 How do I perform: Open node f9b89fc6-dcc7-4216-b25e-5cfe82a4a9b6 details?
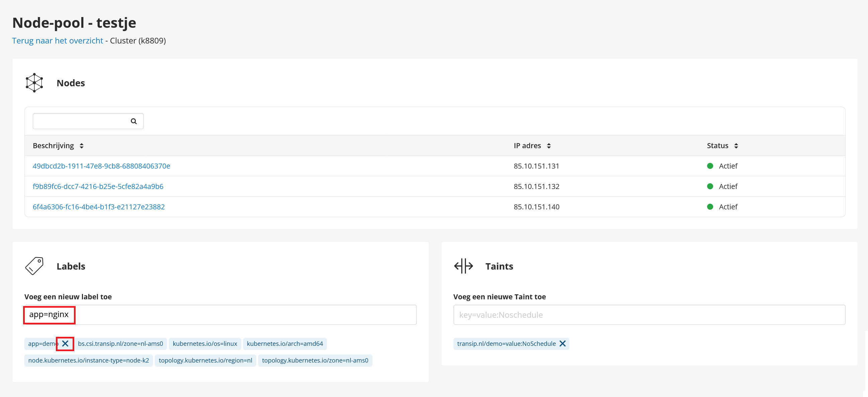[x=98, y=186]
